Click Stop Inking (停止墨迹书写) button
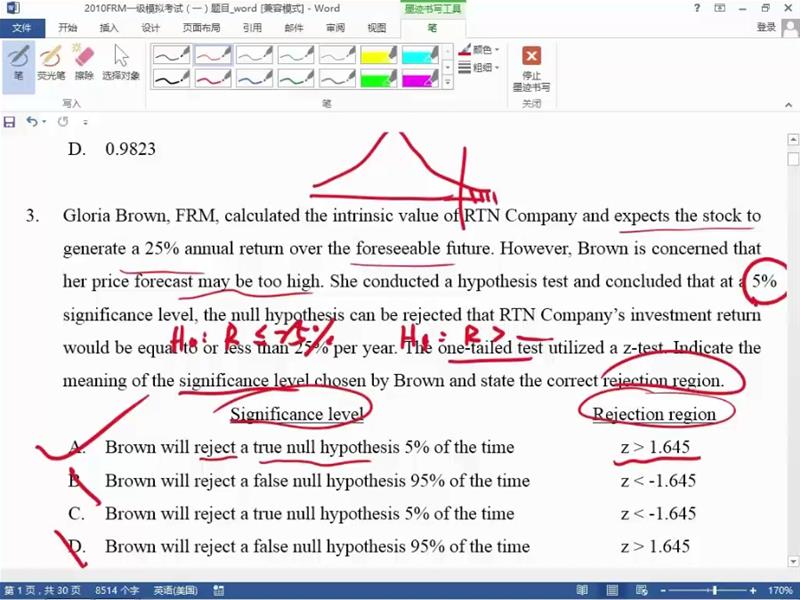The height and width of the screenshot is (600, 800). pyautogui.click(x=531, y=67)
